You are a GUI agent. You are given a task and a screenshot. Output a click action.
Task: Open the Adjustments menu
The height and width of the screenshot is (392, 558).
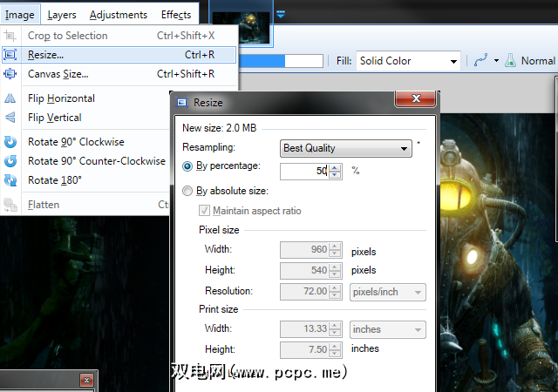[x=119, y=15]
